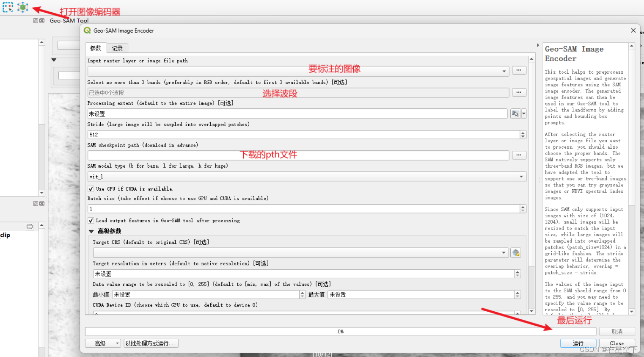644x357 pixels.
Task: Click the Close button
Action: pos(617,343)
